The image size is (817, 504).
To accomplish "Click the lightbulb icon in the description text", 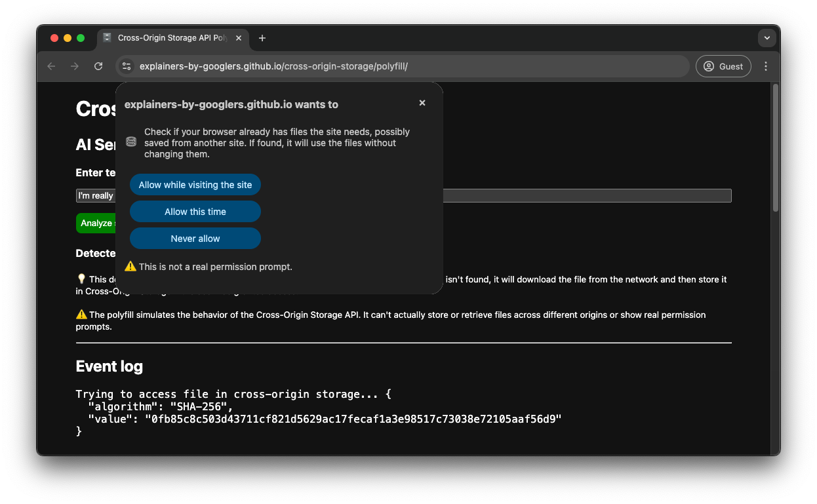I will (x=81, y=279).
